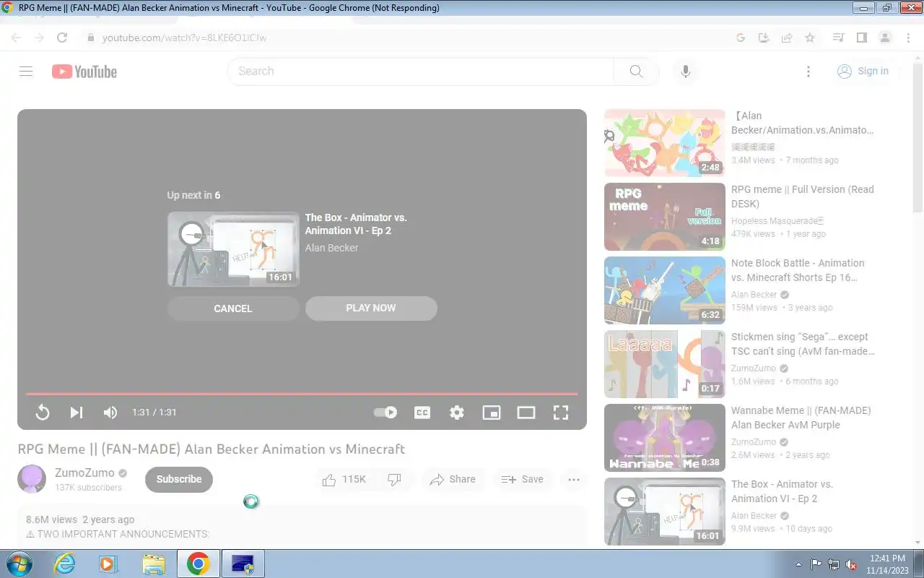Enter full screen mode

click(561, 413)
